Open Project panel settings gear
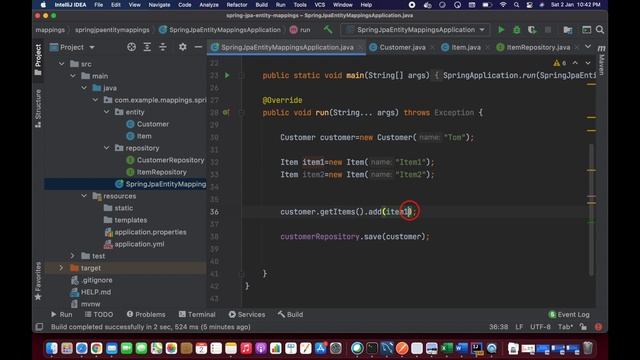Image resolution: width=640 pixels, height=360 pixels. tap(182, 47)
